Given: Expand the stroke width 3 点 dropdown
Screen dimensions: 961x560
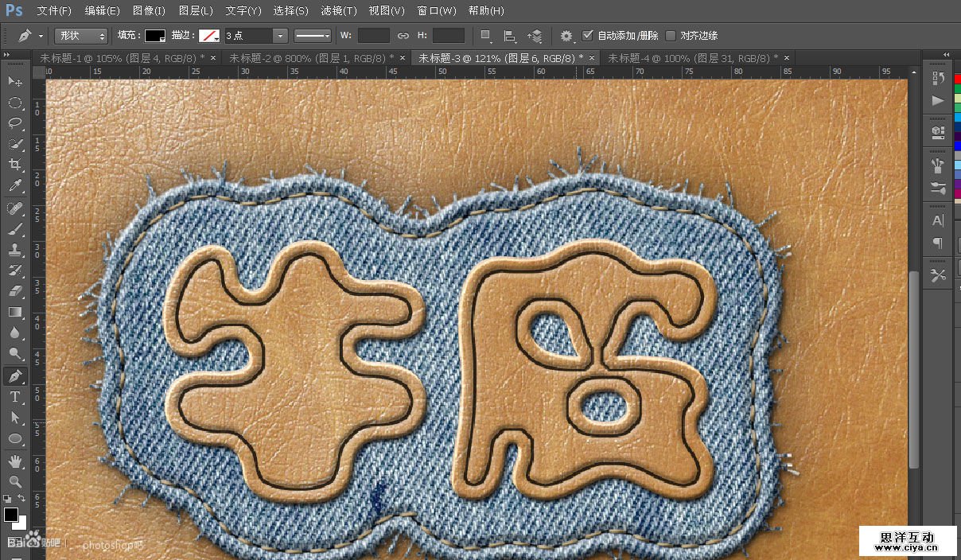Looking at the screenshot, I should (279, 36).
